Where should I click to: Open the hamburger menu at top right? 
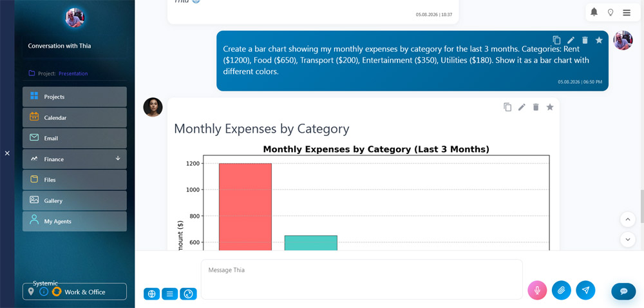627,13
